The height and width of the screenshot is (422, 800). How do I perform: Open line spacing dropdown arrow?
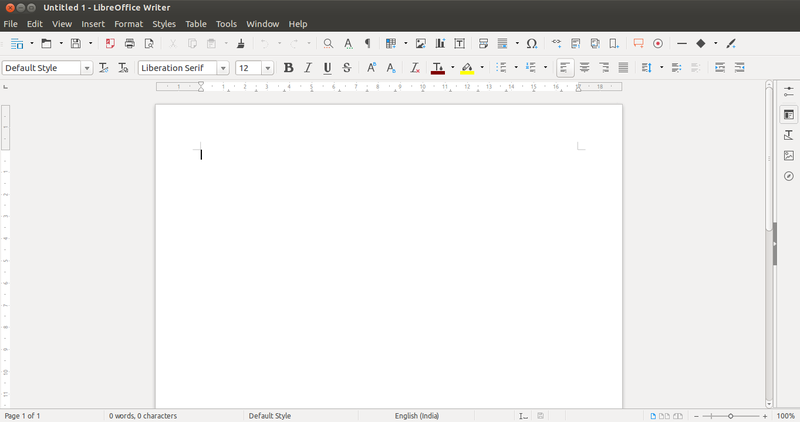(662, 68)
